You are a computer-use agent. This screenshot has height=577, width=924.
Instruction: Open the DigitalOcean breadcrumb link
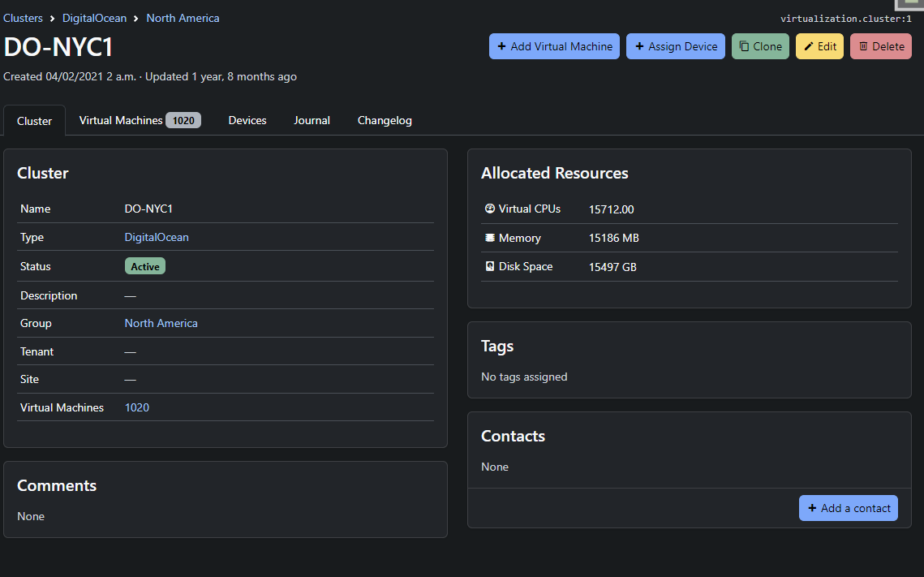[x=94, y=19]
